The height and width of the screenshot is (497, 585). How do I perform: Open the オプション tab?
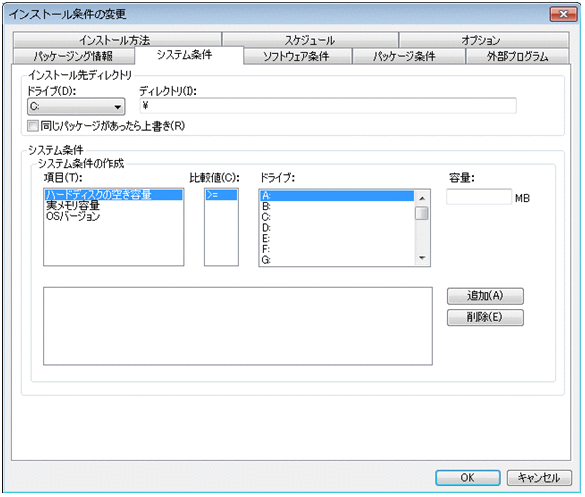484,40
